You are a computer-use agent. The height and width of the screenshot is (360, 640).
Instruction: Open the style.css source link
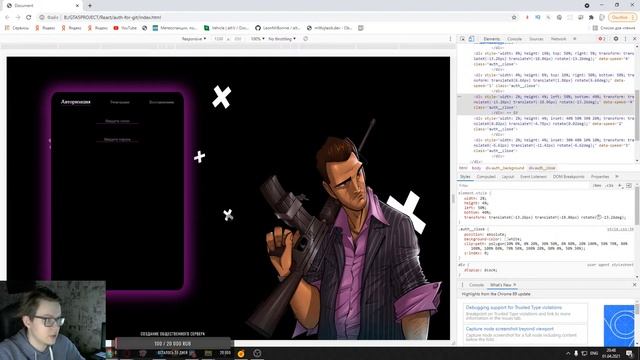(x=620, y=229)
